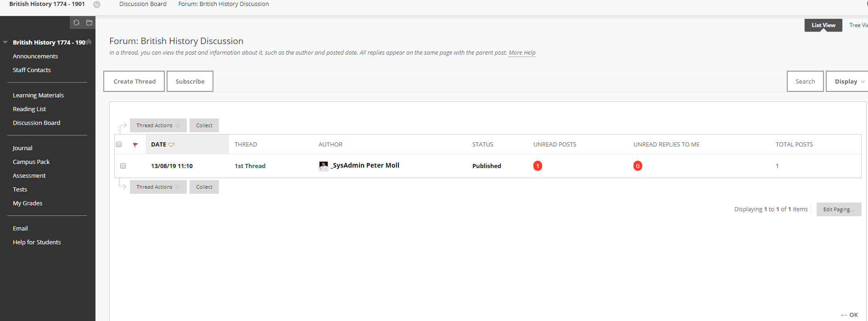This screenshot has width=868, height=321.
Task: Open My Grades in the course menu
Action: pos(28,203)
